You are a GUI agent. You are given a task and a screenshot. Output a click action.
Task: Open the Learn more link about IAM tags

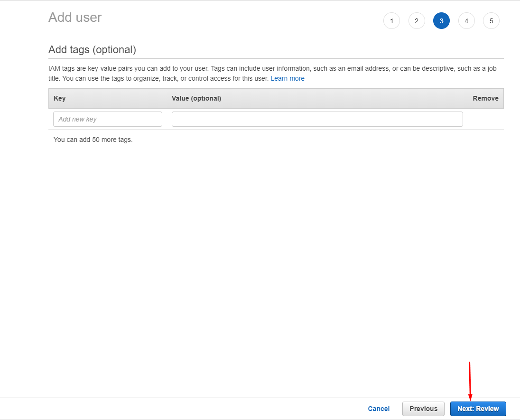coord(288,78)
